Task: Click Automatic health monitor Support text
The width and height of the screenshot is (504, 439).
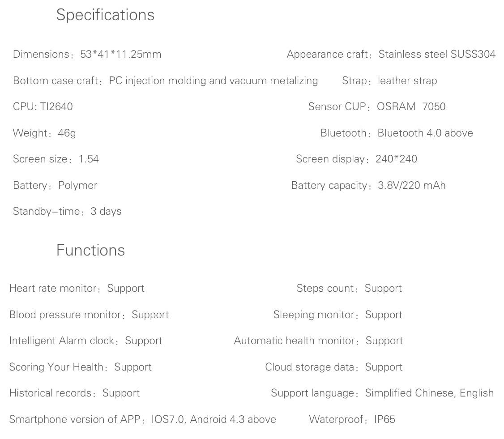Action: pyautogui.click(x=318, y=341)
